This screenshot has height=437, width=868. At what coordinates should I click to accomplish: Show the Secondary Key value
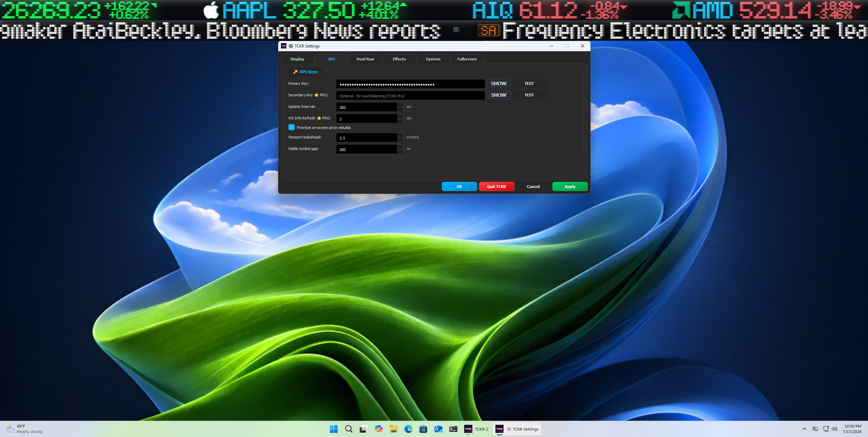(x=498, y=95)
